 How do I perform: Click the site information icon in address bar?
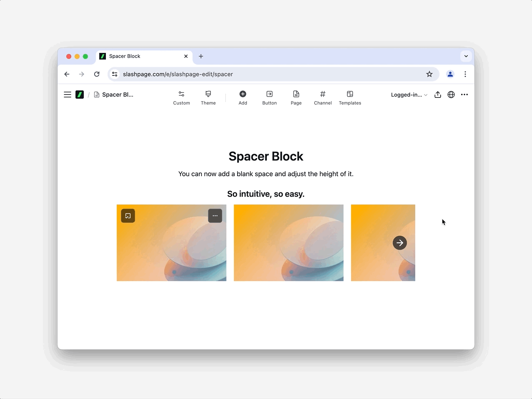[x=115, y=74]
